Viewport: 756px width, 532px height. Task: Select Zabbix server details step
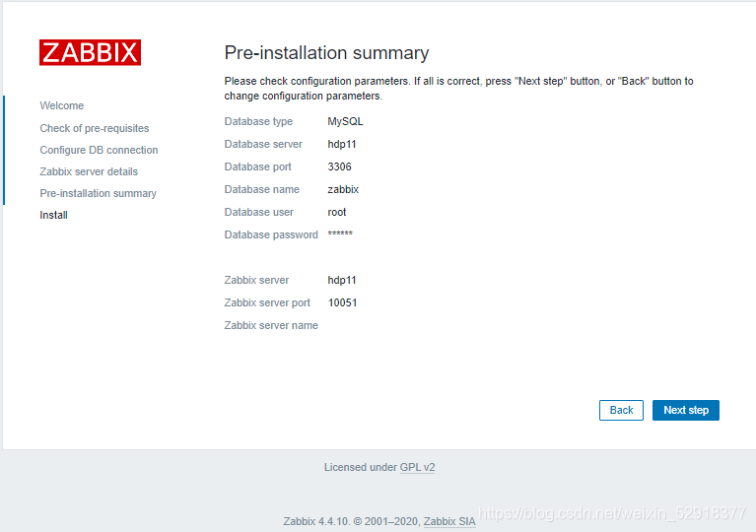[x=89, y=171]
